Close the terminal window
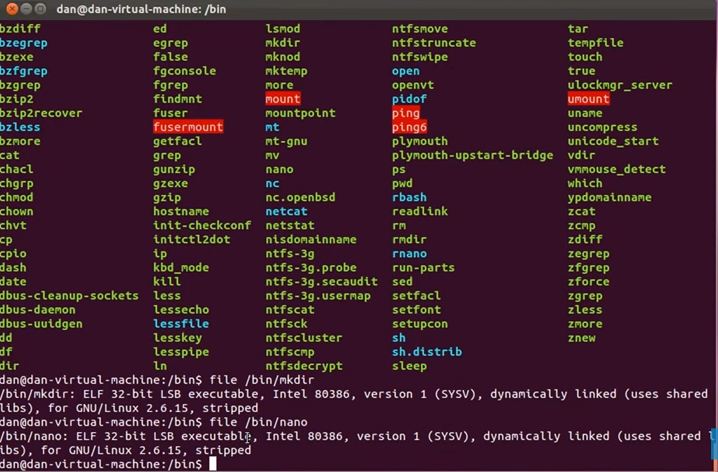Image resolution: width=718 pixels, height=472 pixels. [x=12, y=9]
